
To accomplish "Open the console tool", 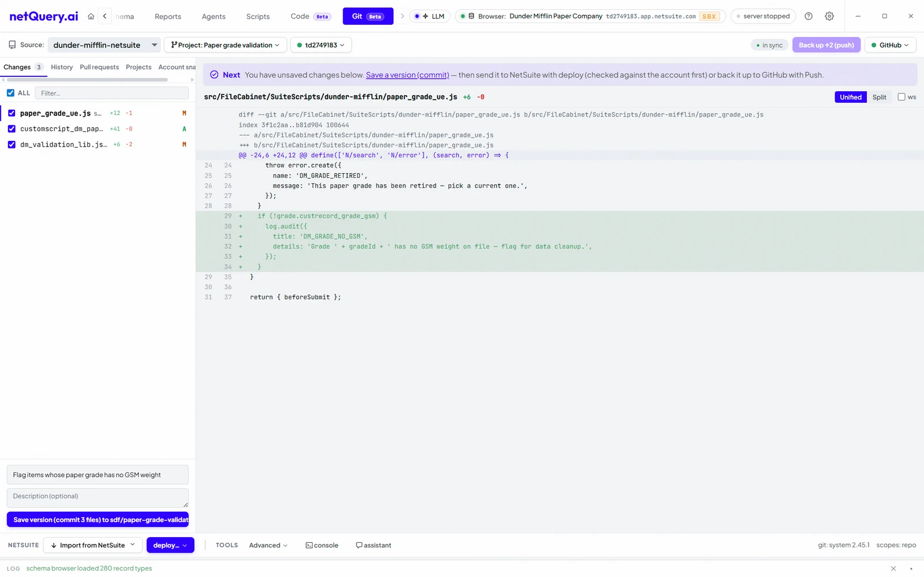I will 322,545.
